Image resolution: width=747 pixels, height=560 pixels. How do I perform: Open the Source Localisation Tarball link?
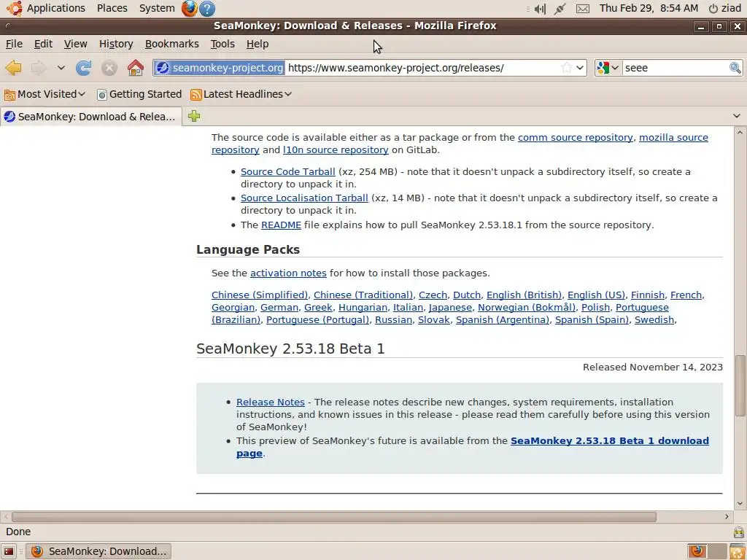pyautogui.click(x=304, y=198)
